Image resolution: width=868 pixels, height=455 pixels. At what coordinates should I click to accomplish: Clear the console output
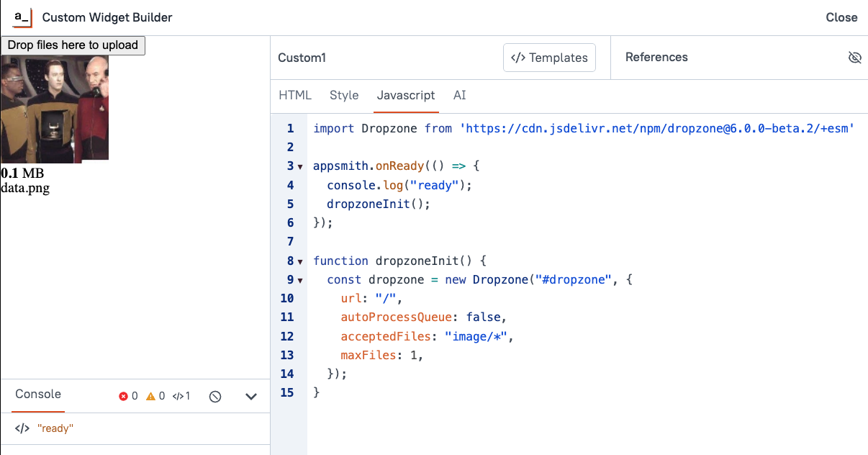214,395
